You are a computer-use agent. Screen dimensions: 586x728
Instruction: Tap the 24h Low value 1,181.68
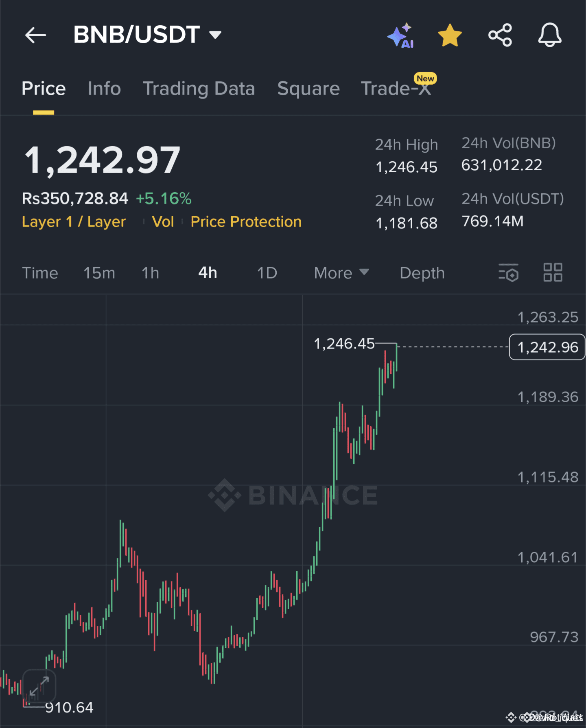(x=407, y=223)
